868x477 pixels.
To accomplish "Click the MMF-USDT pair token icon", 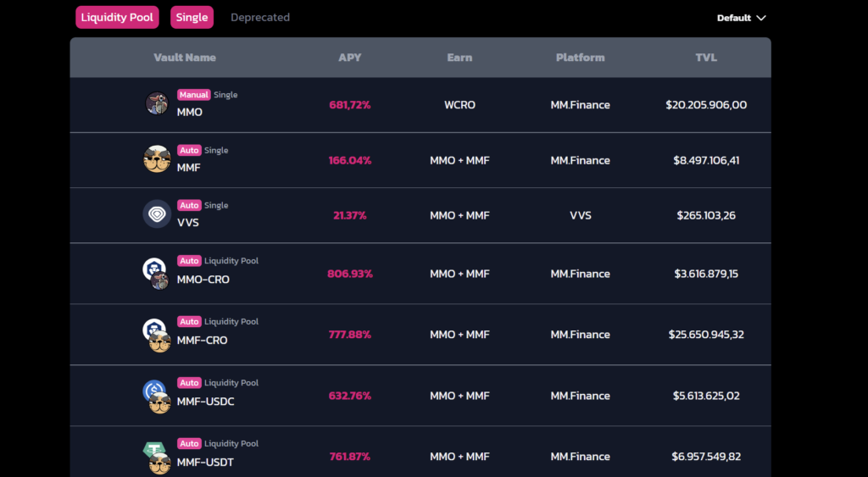I will (x=156, y=457).
